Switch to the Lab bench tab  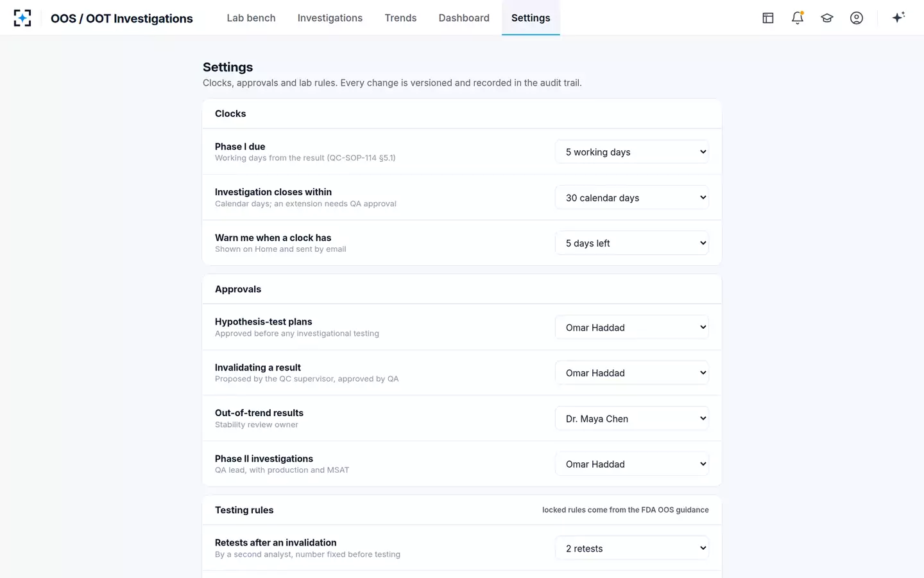(251, 18)
